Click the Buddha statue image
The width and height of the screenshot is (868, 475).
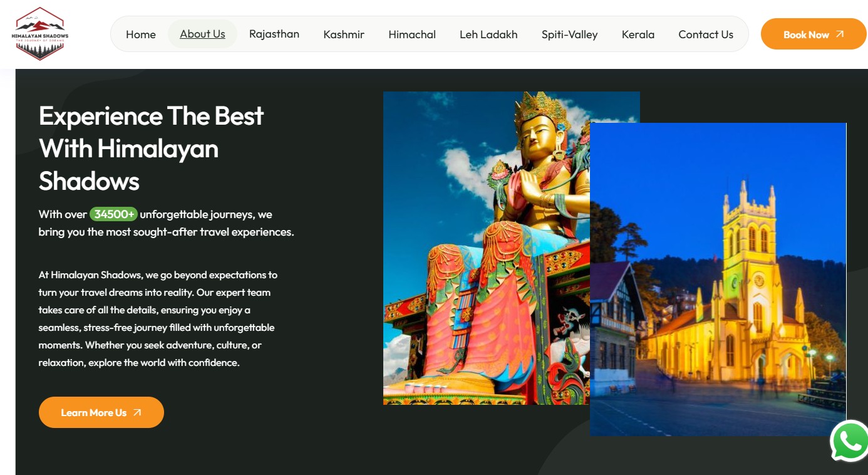(487, 248)
